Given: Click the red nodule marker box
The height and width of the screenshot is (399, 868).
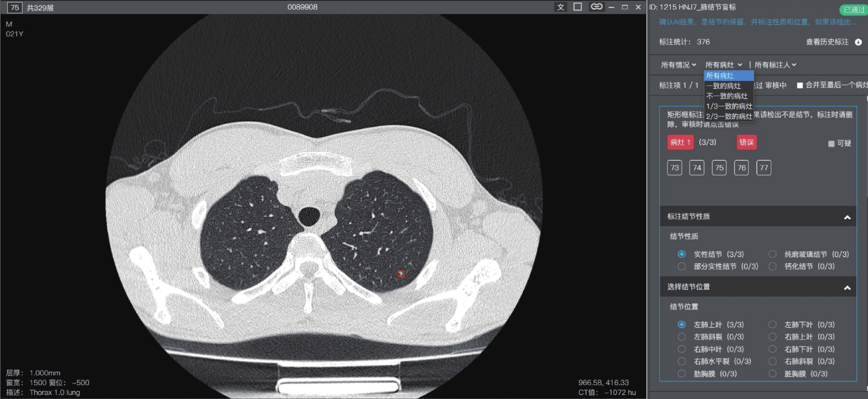Looking at the screenshot, I should point(401,274).
